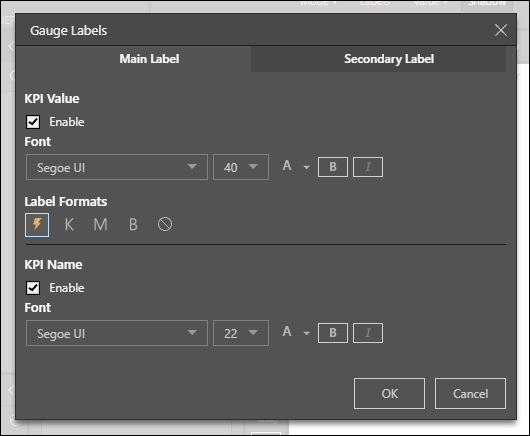Viewport: 530px width, 436px height.
Task: Select the automatic lightning label format
Action: click(x=37, y=225)
